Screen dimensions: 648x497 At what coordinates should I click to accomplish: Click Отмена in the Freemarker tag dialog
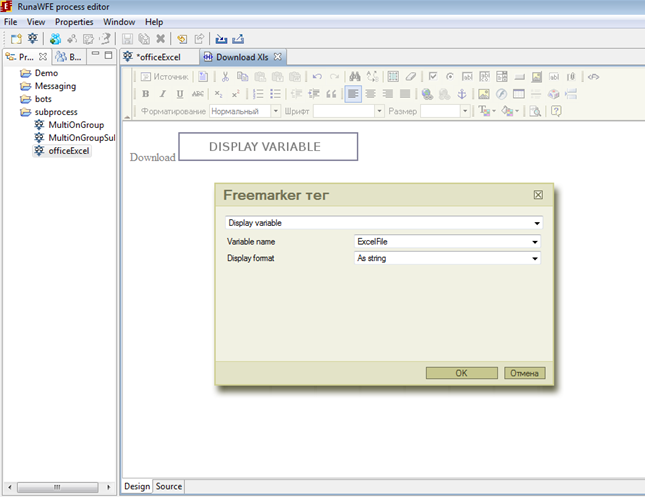[x=524, y=373]
